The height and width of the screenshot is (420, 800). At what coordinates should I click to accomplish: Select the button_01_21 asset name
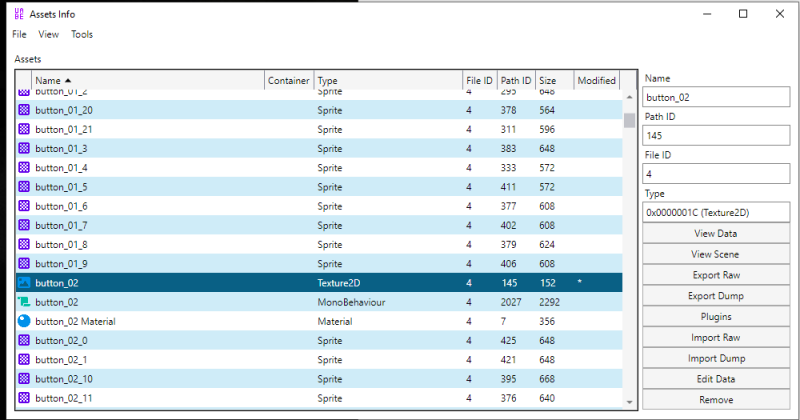pyautogui.click(x=64, y=129)
